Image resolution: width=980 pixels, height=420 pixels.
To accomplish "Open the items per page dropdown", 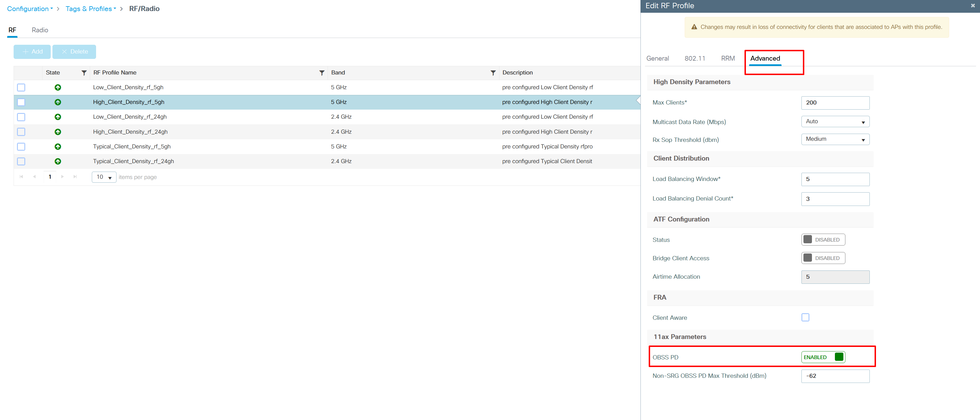I will click(104, 177).
